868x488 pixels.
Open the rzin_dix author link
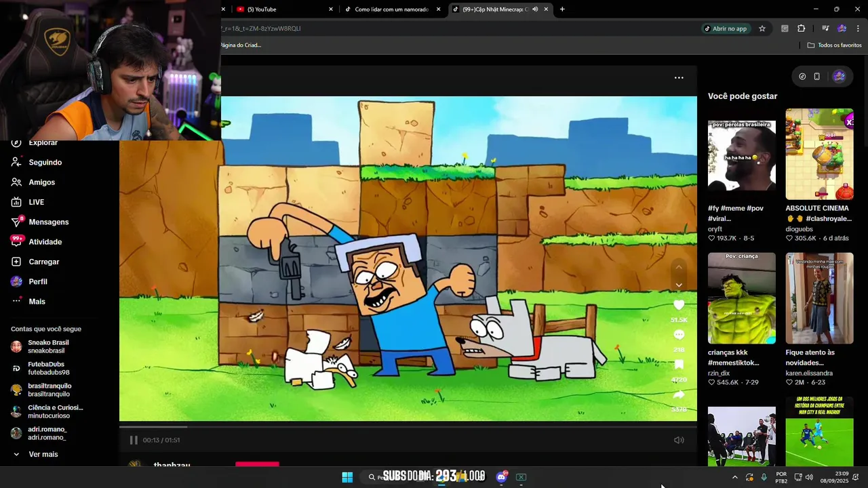coord(719,373)
